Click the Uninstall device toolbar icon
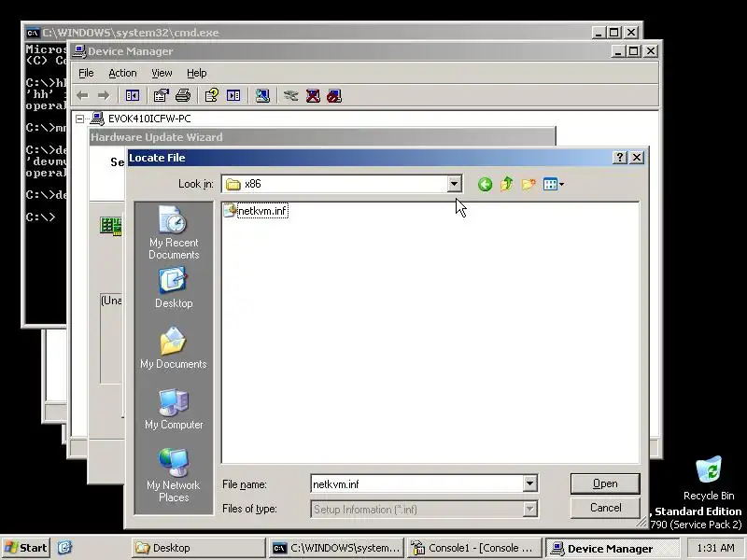This screenshot has width=747, height=560. click(x=313, y=96)
